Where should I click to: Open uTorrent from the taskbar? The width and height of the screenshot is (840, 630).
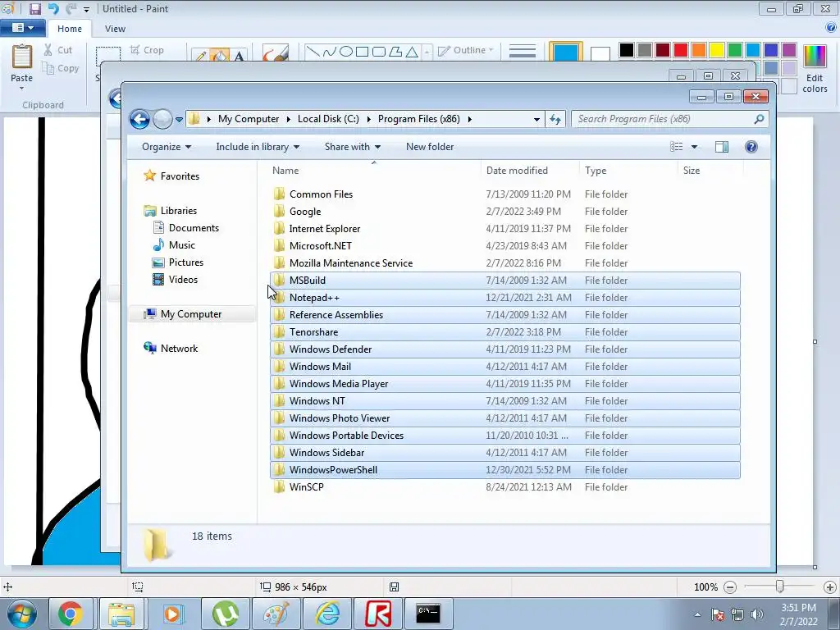(225, 614)
